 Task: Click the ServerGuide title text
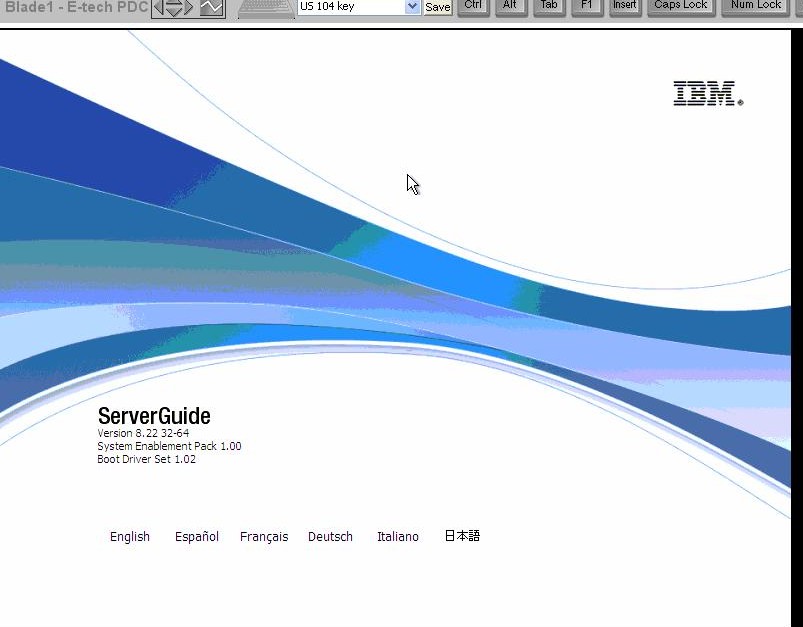(154, 416)
